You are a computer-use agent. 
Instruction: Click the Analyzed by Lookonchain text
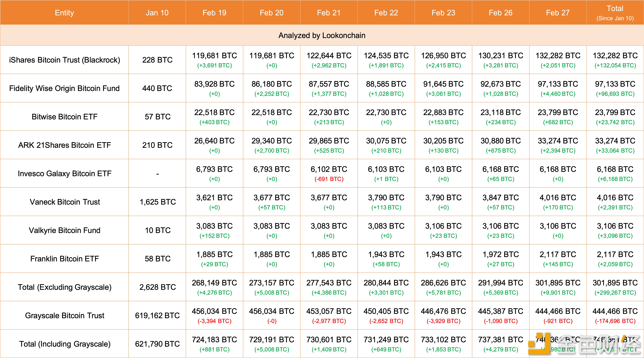[322, 35]
